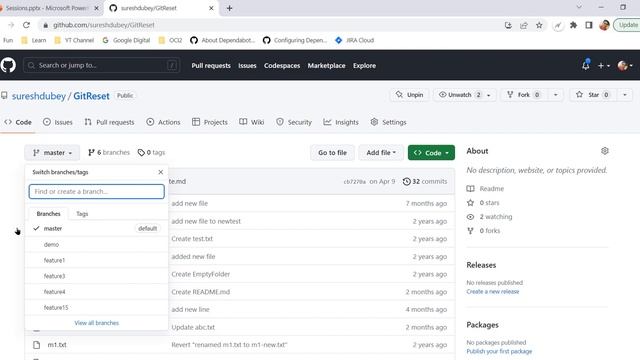Open the About Dependabot bookmark
The image size is (640, 360).
tap(222, 40)
